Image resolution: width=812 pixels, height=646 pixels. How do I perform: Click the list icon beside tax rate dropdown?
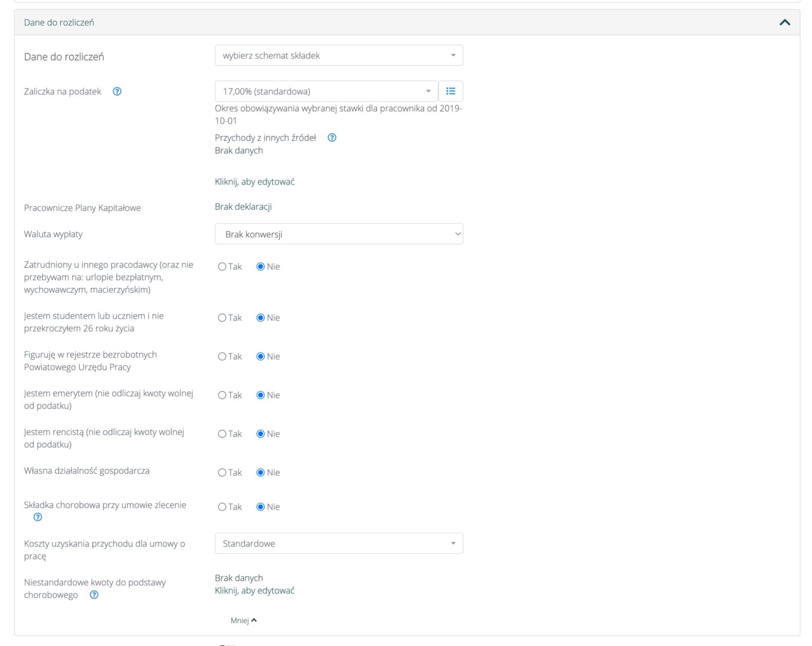coord(450,91)
